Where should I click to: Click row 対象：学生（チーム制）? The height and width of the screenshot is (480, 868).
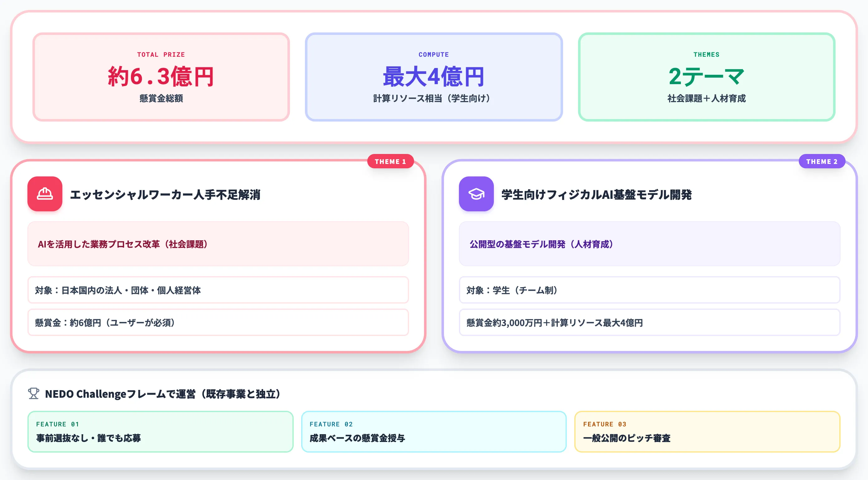649,290
